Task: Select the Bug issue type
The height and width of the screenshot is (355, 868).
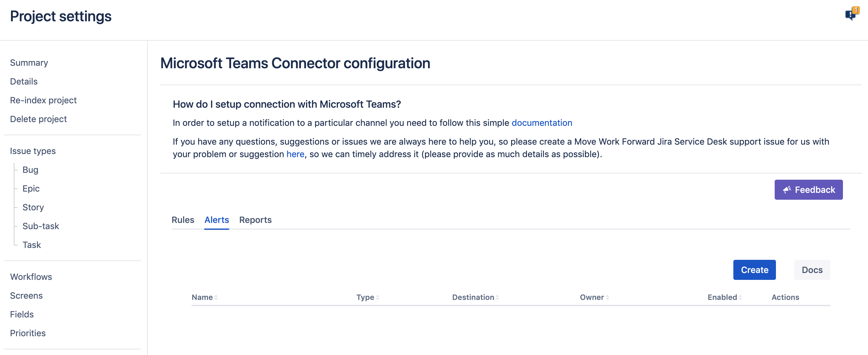Action: pos(30,169)
